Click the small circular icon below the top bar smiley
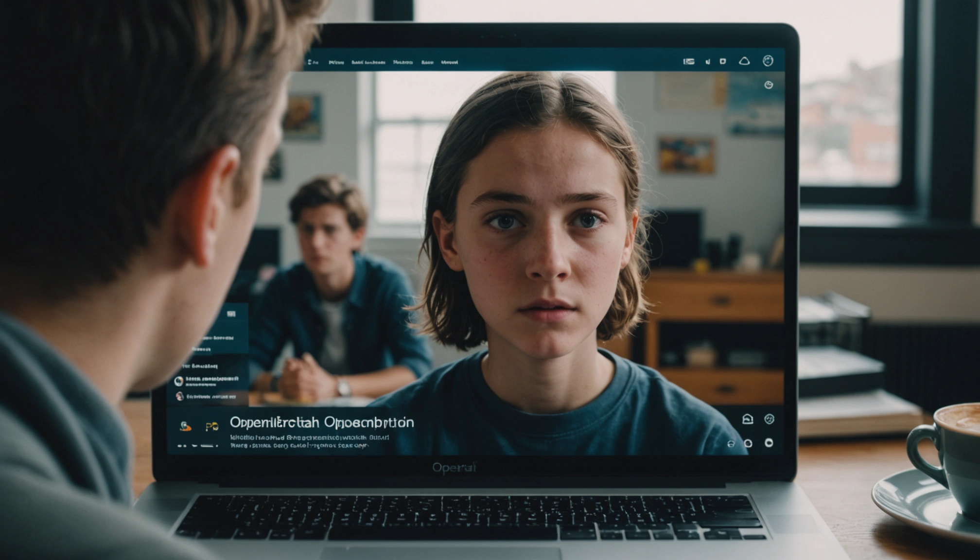Screen dimensions: 980x560 click(769, 85)
